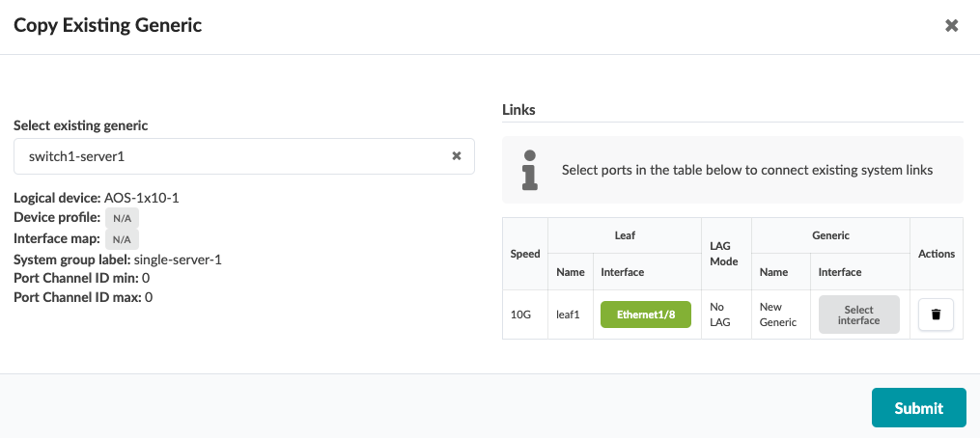Click the 10G speed cell
Screen dimensions: 980x438
pos(521,315)
